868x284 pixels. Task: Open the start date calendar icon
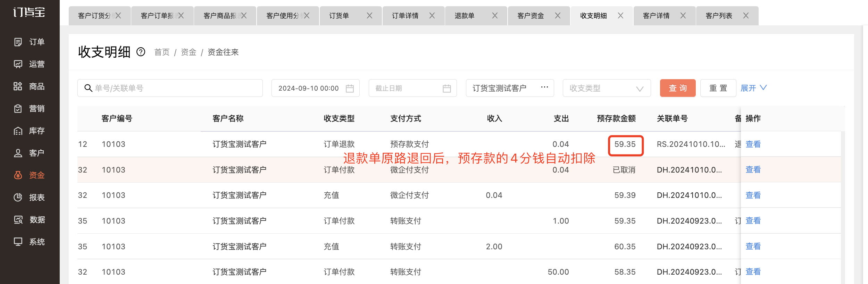pyautogui.click(x=350, y=89)
